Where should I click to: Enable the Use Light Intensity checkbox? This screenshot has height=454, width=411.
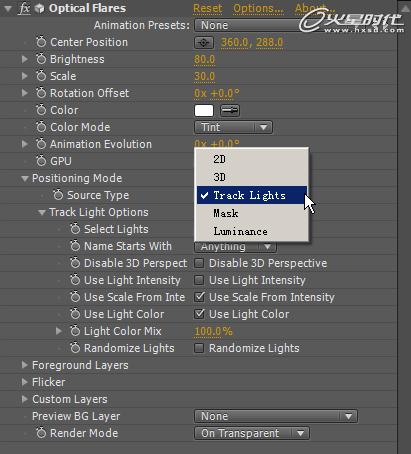coord(199,280)
